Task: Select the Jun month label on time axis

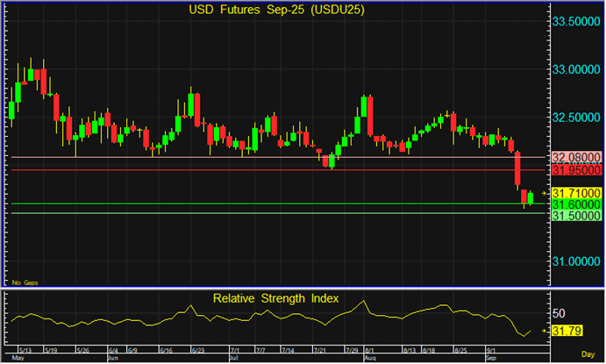Action: 113,359
